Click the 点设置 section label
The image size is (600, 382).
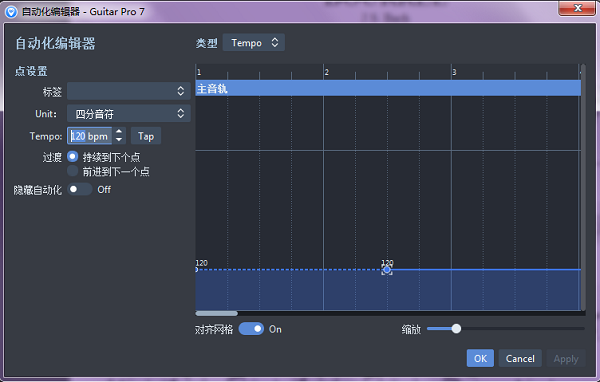point(31,71)
